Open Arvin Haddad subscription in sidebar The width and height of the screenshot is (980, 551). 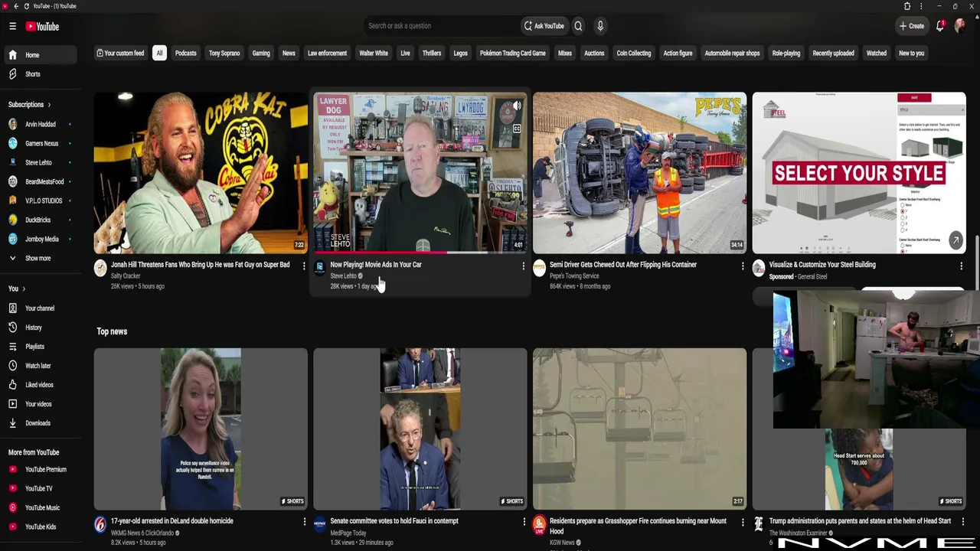pos(39,125)
